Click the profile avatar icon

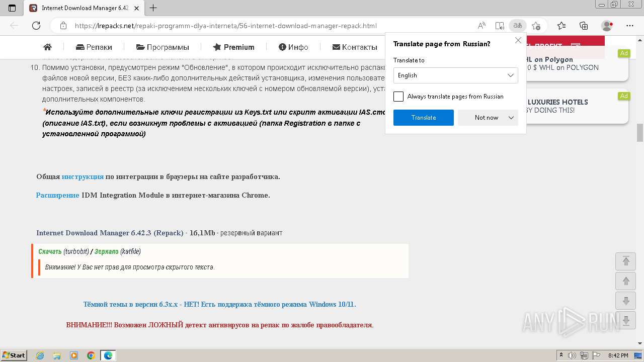(607, 26)
